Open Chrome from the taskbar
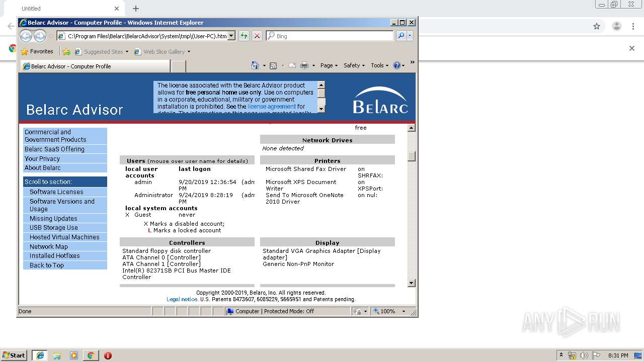644x362 pixels. (91, 355)
